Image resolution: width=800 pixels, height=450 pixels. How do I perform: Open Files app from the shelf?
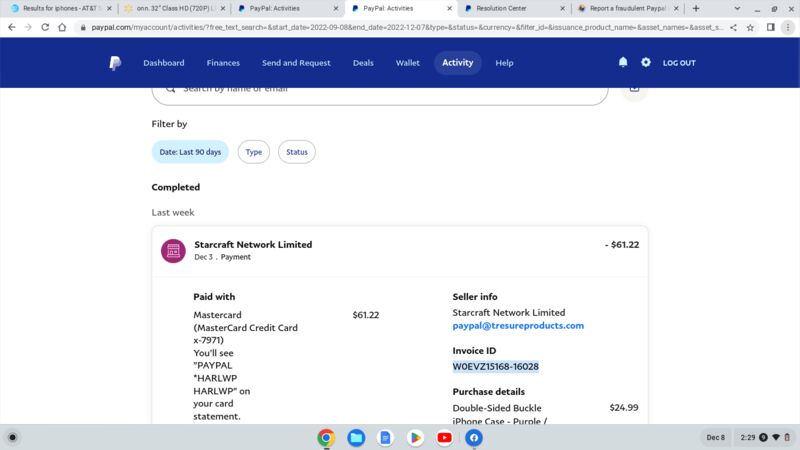click(356, 438)
